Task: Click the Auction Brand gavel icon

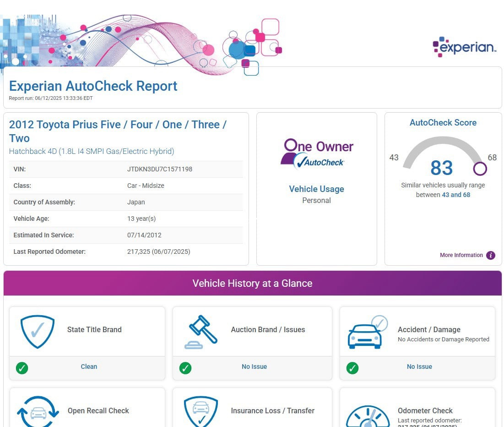Action: click(x=201, y=332)
